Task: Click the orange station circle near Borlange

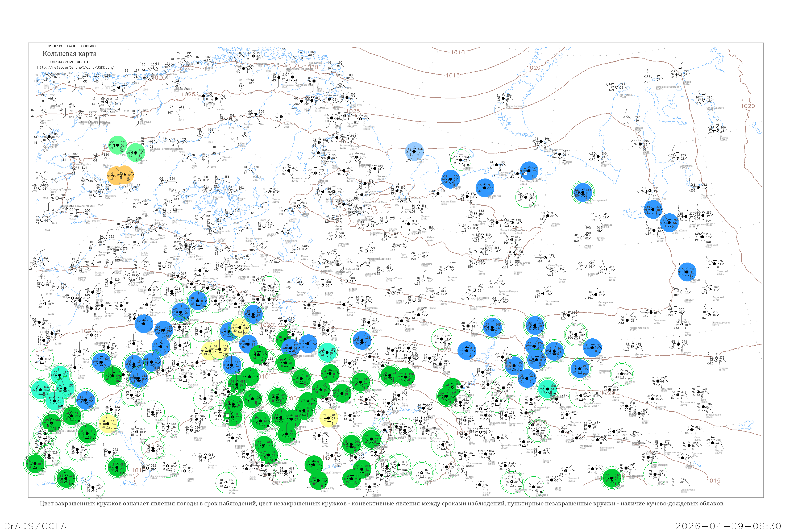Action: (x=120, y=175)
